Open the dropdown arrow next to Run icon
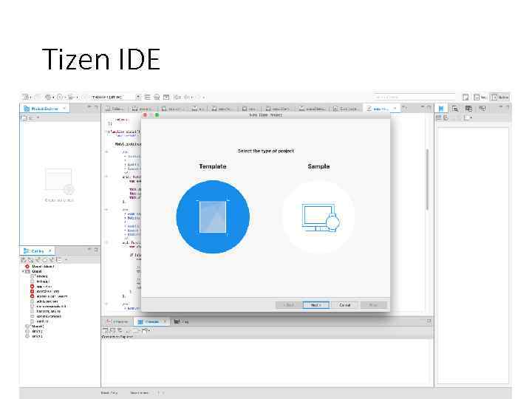Image resolution: width=532 pixels, height=399 pixels. [x=65, y=98]
